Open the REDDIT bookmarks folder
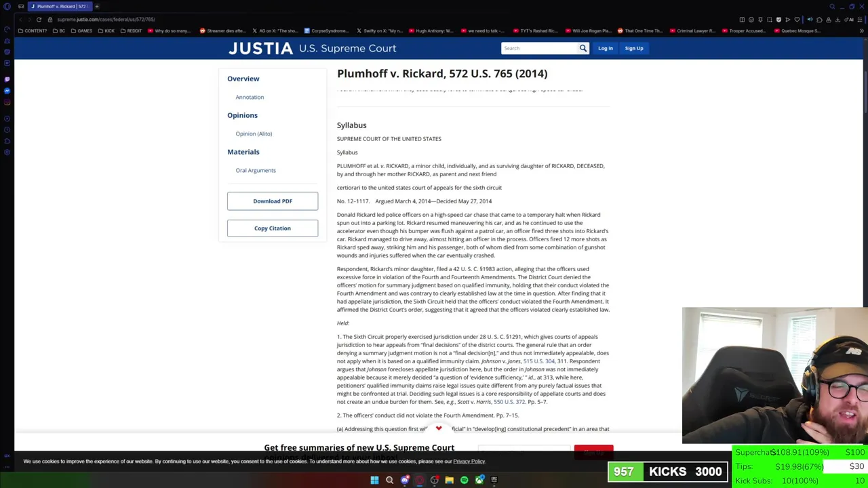 132,30
